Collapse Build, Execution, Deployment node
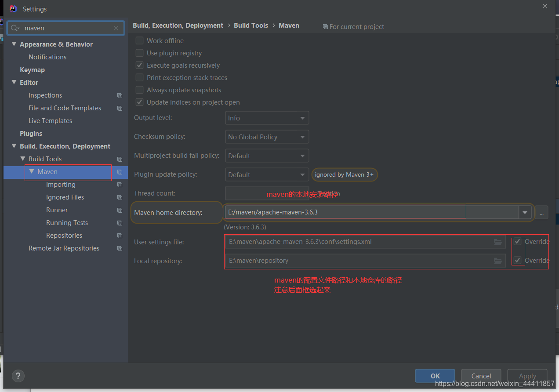This screenshot has height=392, width=559. 14,146
